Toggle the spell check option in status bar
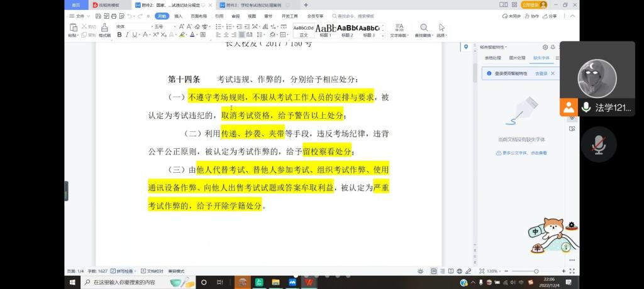The height and width of the screenshot is (289, 644). (123, 271)
